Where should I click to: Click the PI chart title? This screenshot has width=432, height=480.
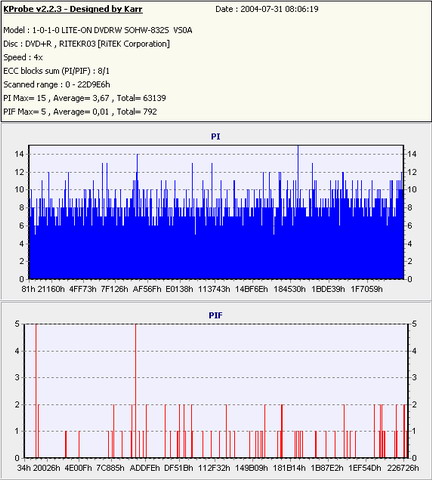215,136
